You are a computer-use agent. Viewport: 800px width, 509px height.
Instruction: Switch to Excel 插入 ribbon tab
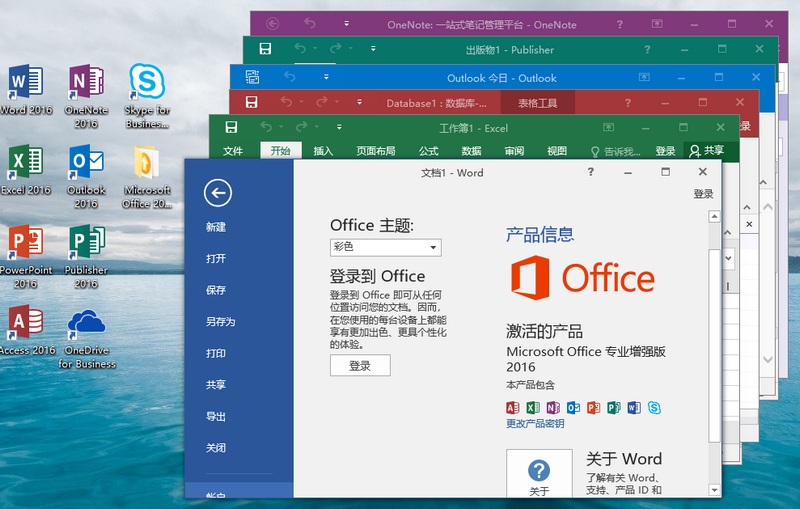[x=323, y=151]
